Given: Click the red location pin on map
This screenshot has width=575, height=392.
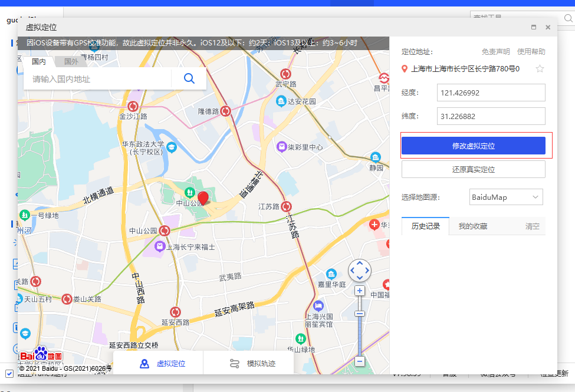Looking at the screenshot, I should tap(203, 197).
